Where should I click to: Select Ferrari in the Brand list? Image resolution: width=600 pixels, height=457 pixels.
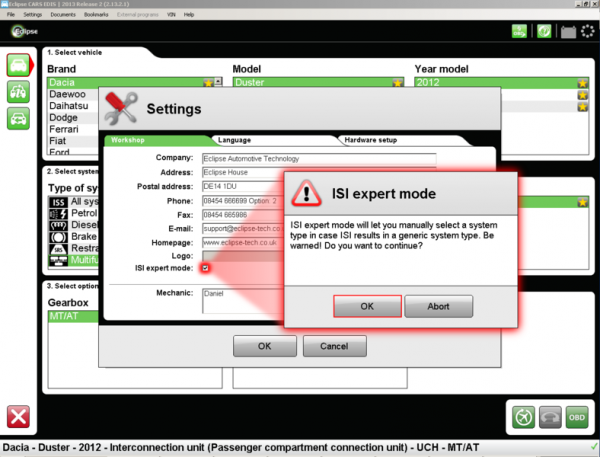[73, 129]
